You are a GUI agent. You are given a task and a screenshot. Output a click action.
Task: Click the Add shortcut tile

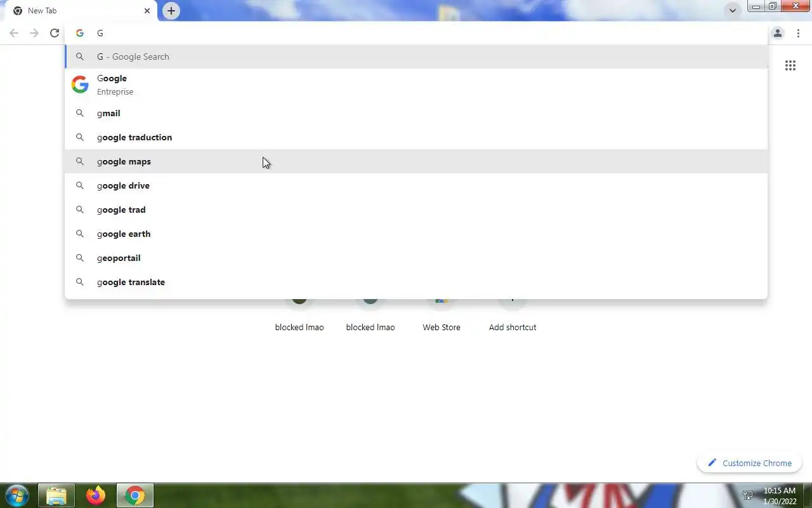pyautogui.click(x=513, y=316)
